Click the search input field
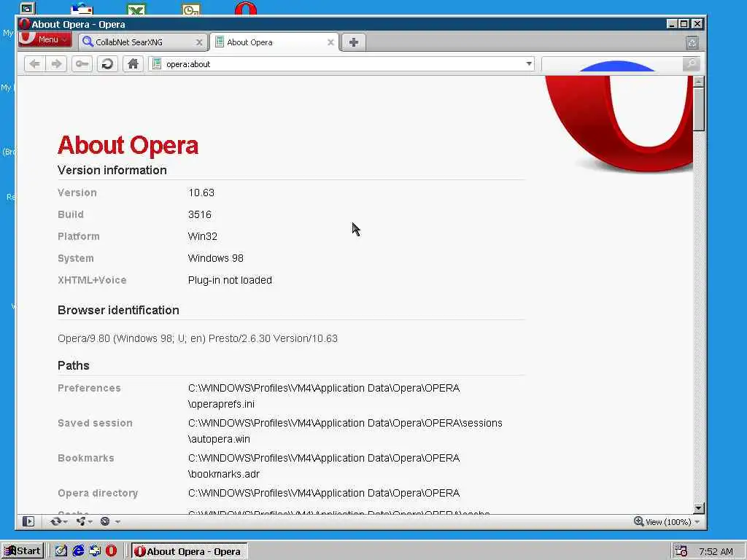The width and height of the screenshot is (747, 560). (x=612, y=64)
